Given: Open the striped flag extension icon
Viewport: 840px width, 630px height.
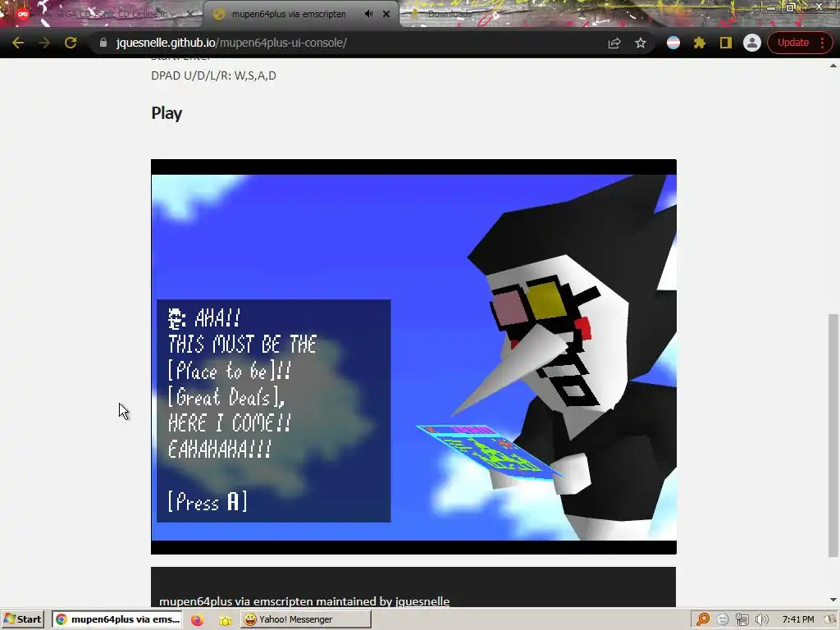Looking at the screenshot, I should 673,43.
